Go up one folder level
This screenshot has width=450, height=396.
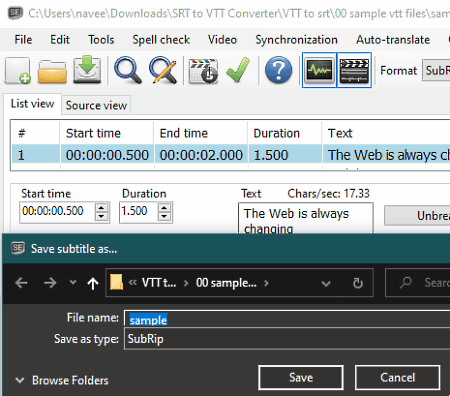[x=93, y=283]
